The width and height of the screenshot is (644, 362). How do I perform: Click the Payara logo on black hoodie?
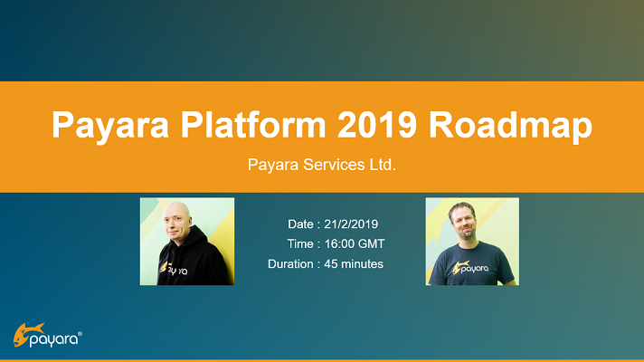pyautogui.click(x=174, y=269)
